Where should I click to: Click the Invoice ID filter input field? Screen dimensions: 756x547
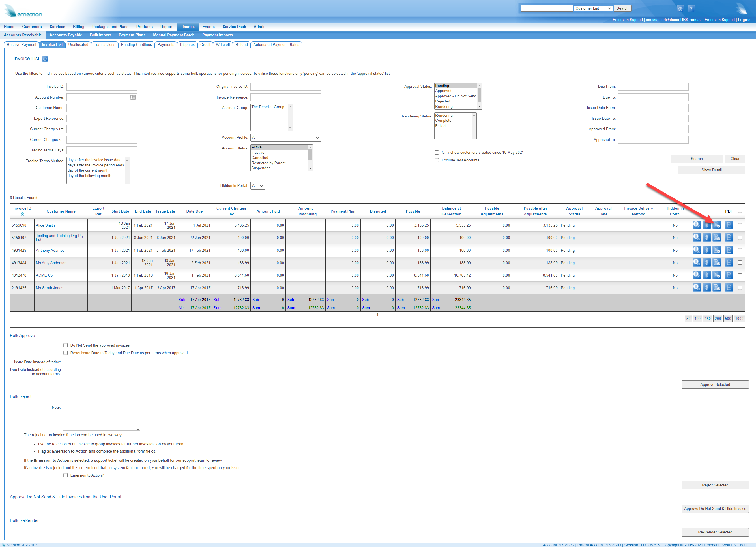(102, 87)
